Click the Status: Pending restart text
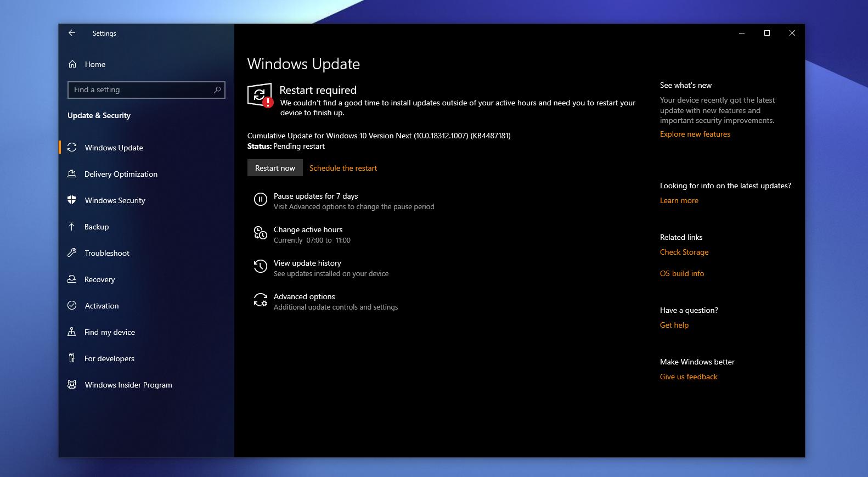The height and width of the screenshot is (477, 868). [286, 146]
